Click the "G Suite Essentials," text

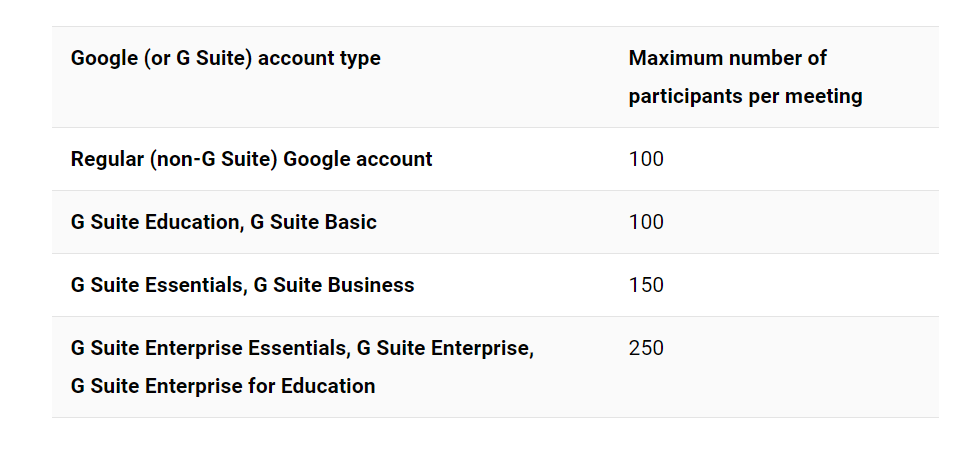click(x=158, y=285)
